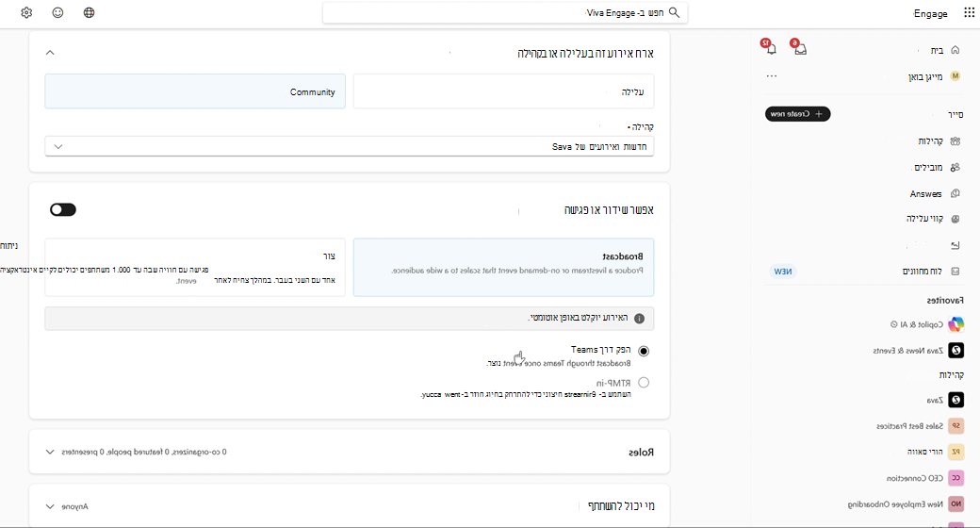Open Answers in the sidebar
980x528 pixels.
[925, 194]
